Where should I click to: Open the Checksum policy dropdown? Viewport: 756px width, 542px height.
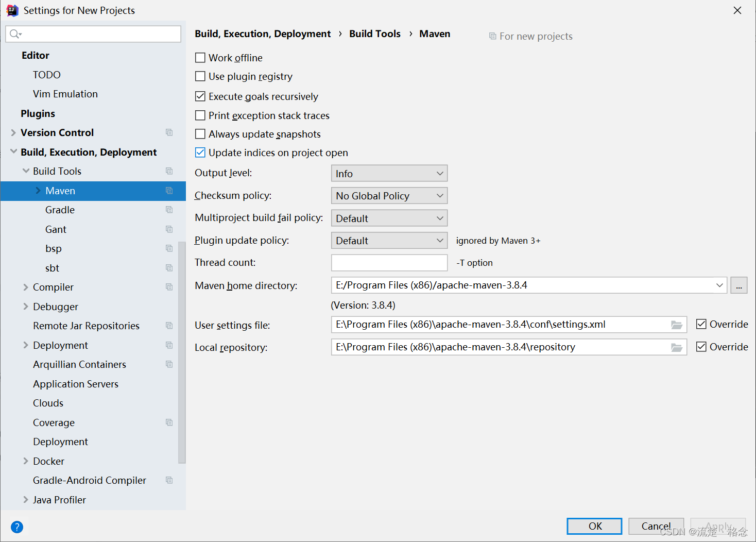pyautogui.click(x=389, y=196)
